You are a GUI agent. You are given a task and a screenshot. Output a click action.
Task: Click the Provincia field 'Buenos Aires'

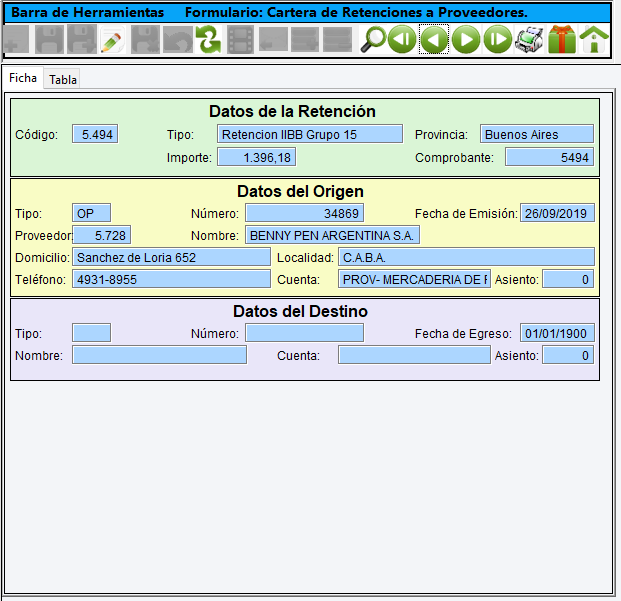pyautogui.click(x=537, y=134)
